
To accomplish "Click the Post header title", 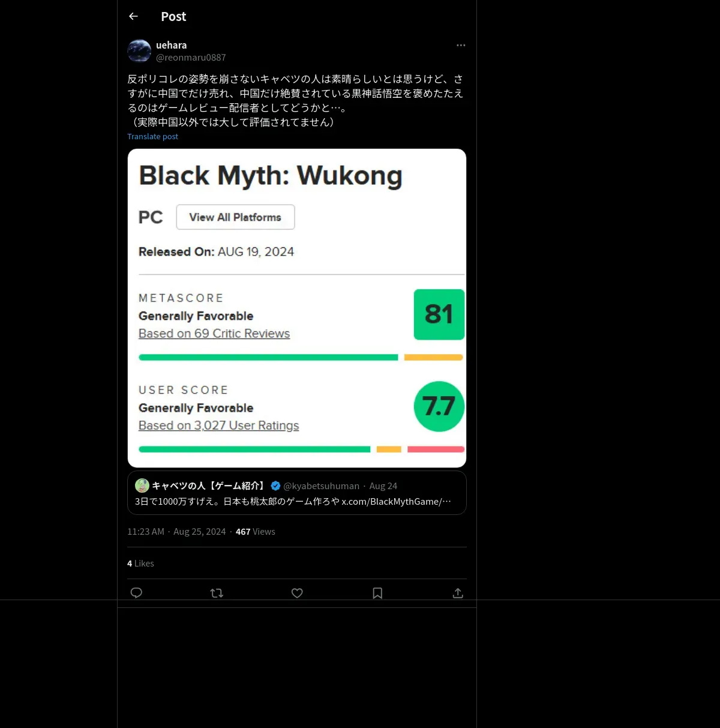I will click(173, 17).
